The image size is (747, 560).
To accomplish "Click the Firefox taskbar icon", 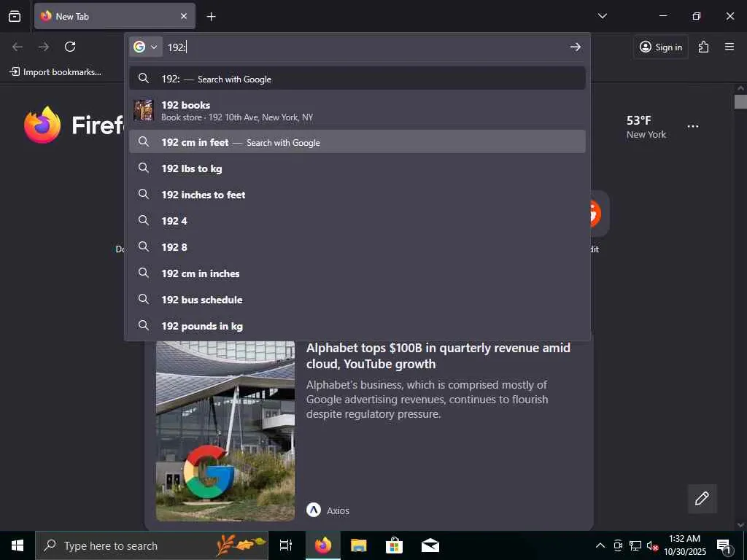I will 322,545.
